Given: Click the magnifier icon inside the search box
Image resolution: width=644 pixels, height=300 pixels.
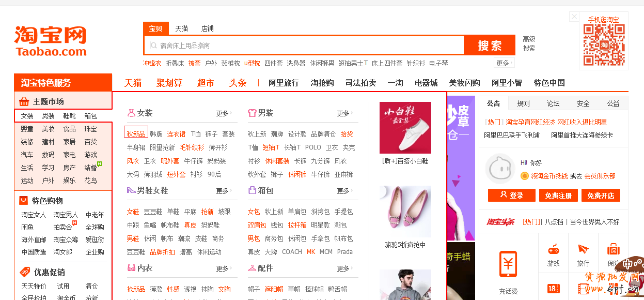Looking at the screenshot, I should point(153,46).
